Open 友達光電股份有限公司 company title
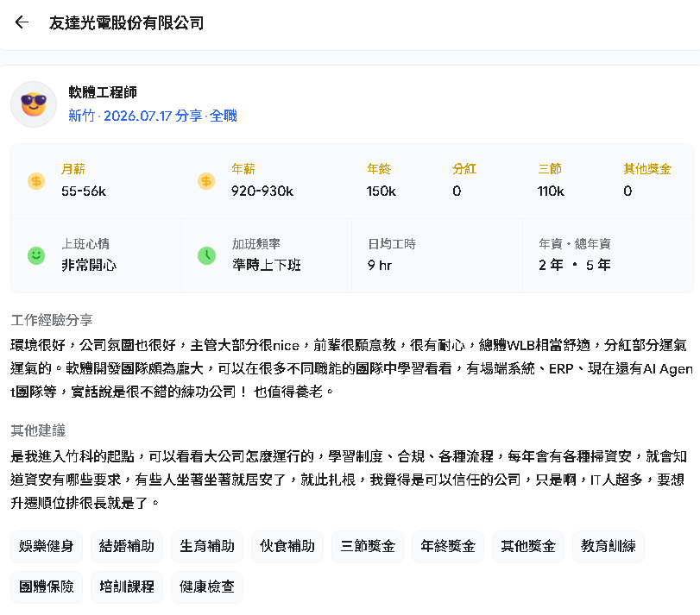Image resolution: width=700 pixels, height=615 pixels. tap(126, 22)
